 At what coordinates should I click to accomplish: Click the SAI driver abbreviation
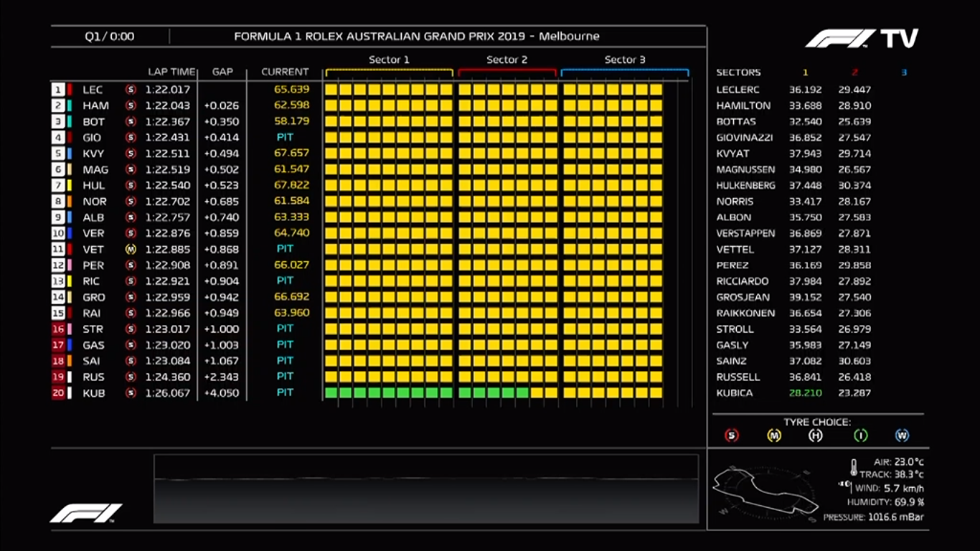pyautogui.click(x=92, y=361)
